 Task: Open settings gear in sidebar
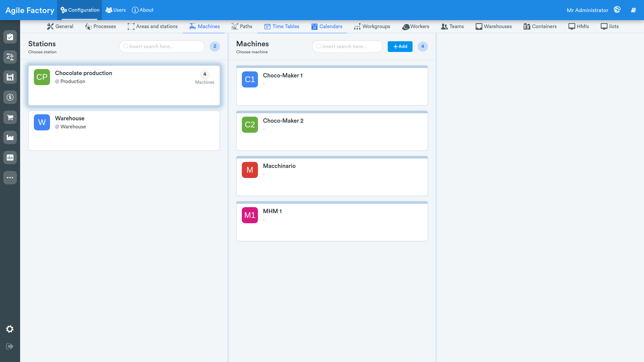pos(10,329)
